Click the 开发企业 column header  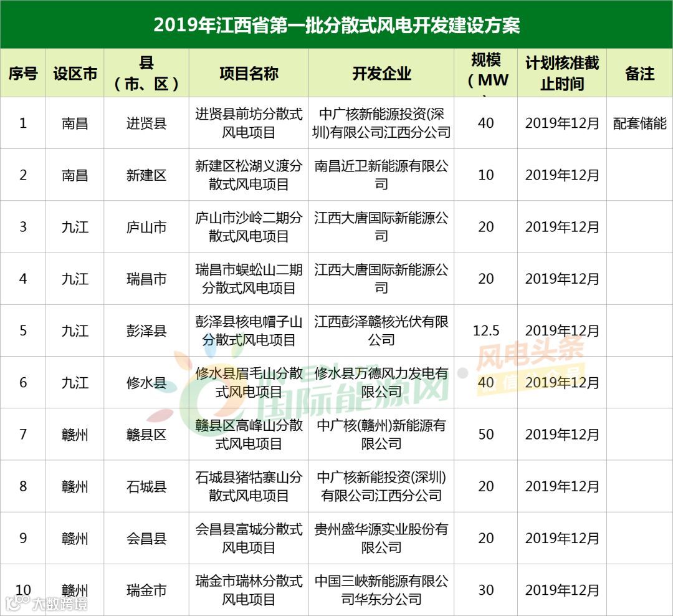click(x=381, y=73)
